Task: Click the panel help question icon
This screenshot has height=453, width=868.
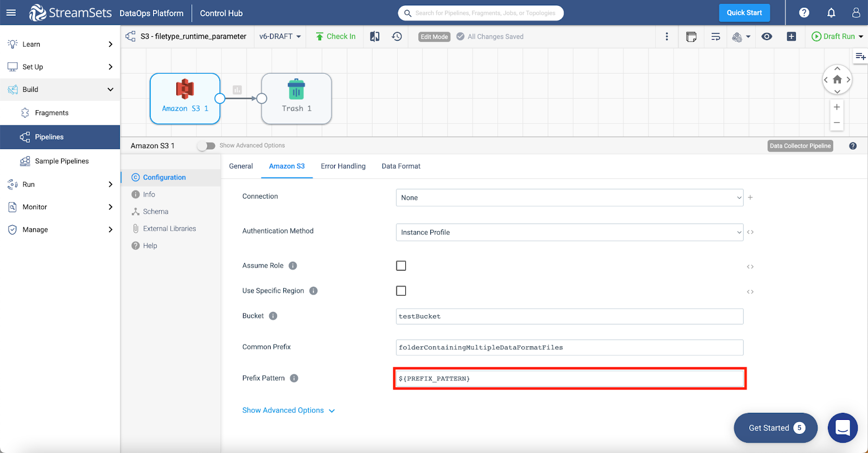Action: (853, 146)
